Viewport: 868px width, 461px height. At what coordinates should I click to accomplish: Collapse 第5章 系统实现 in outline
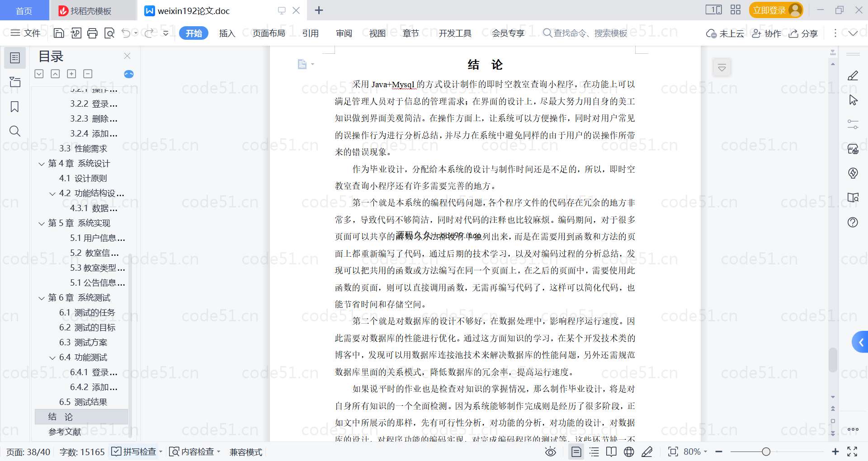[x=42, y=223]
